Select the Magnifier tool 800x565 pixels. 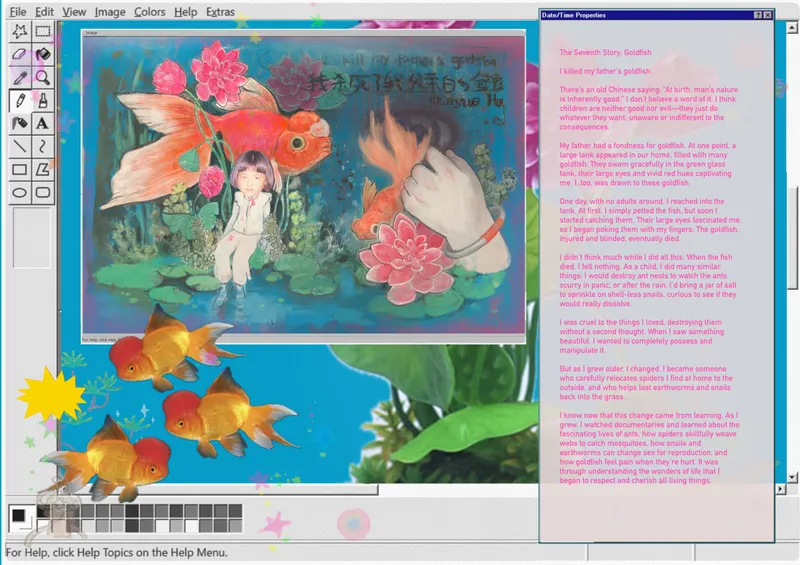(x=42, y=77)
